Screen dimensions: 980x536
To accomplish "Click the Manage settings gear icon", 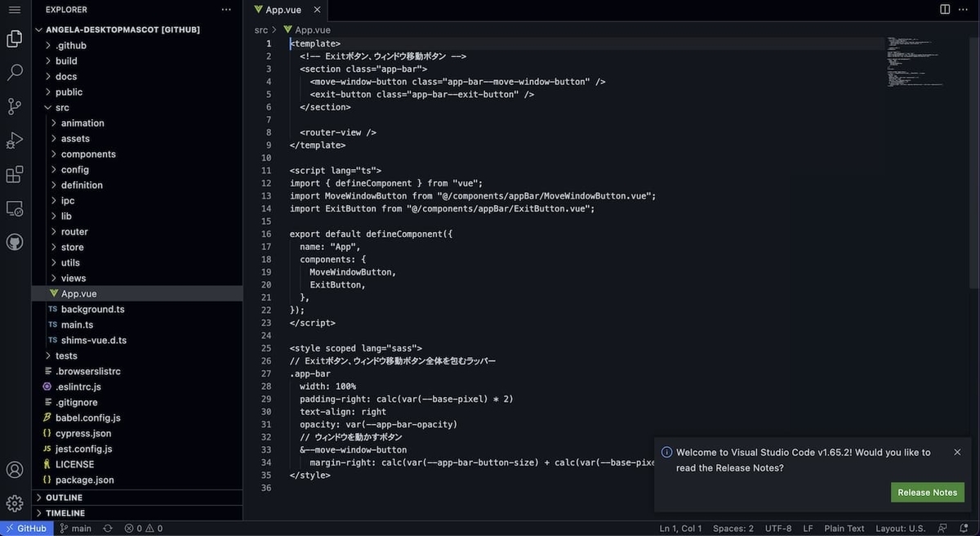I will pos(15,502).
